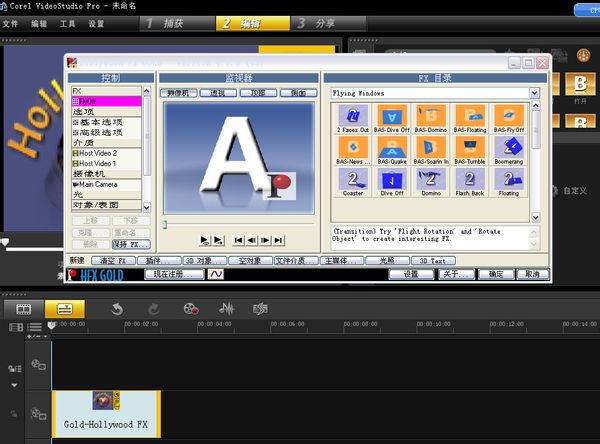Select the BAS-Floating effect

point(470,119)
